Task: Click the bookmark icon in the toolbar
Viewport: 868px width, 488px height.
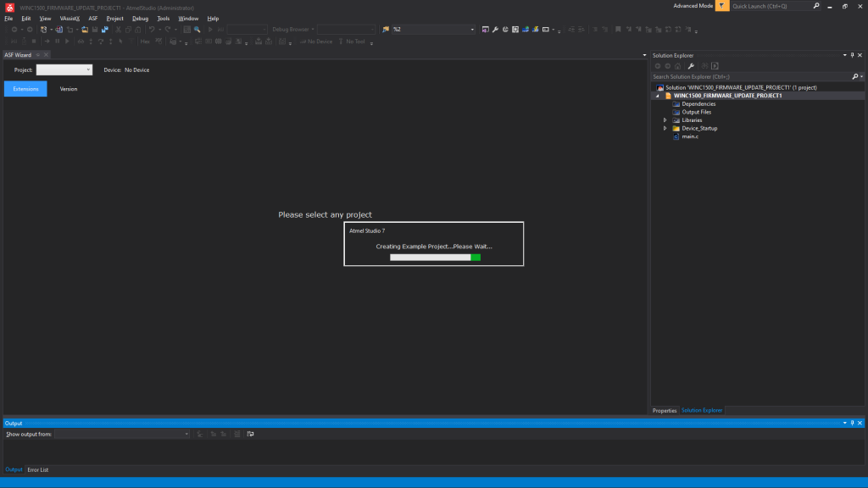Action: point(618,30)
